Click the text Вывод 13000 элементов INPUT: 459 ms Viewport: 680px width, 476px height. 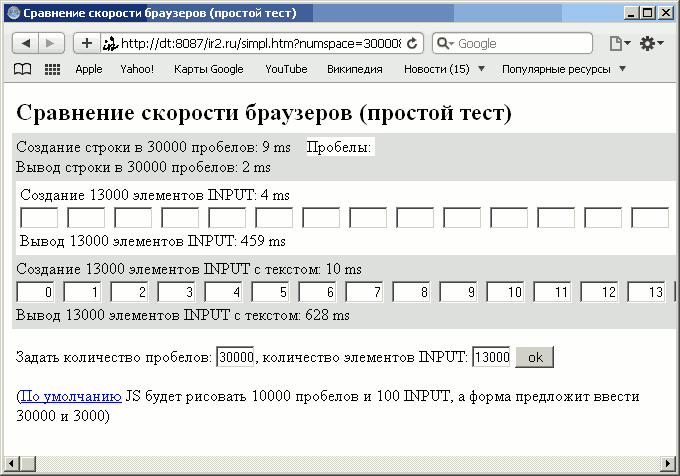coord(153,241)
